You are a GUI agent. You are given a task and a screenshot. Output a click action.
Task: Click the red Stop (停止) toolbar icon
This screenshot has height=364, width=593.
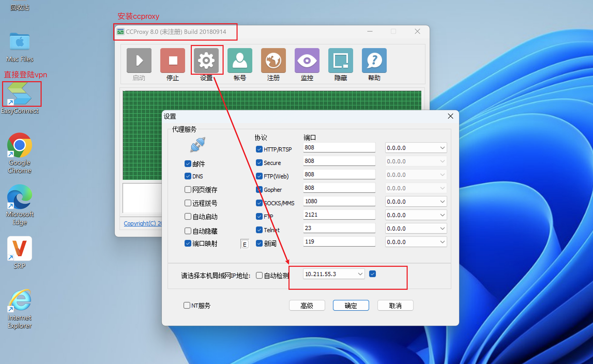pyautogui.click(x=172, y=60)
